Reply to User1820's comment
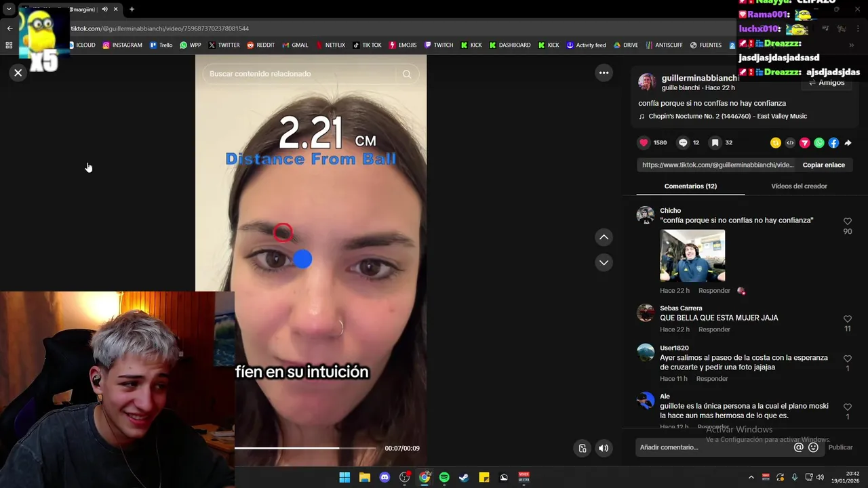 711,378
